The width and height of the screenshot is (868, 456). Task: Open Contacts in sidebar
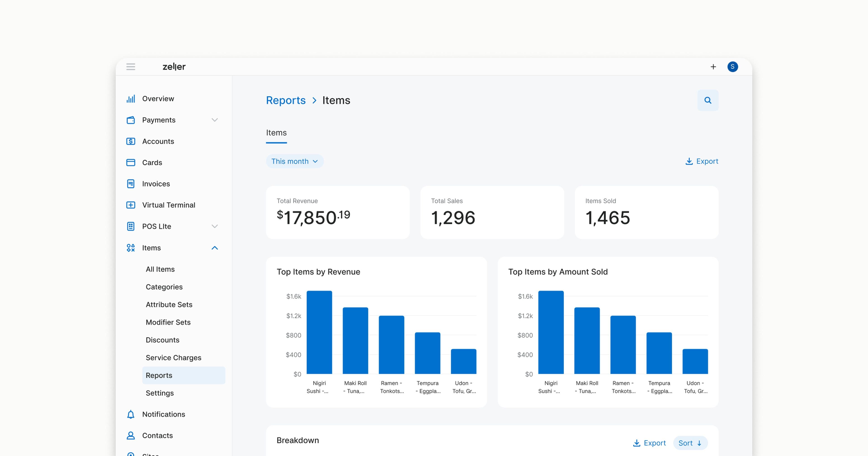(157, 435)
